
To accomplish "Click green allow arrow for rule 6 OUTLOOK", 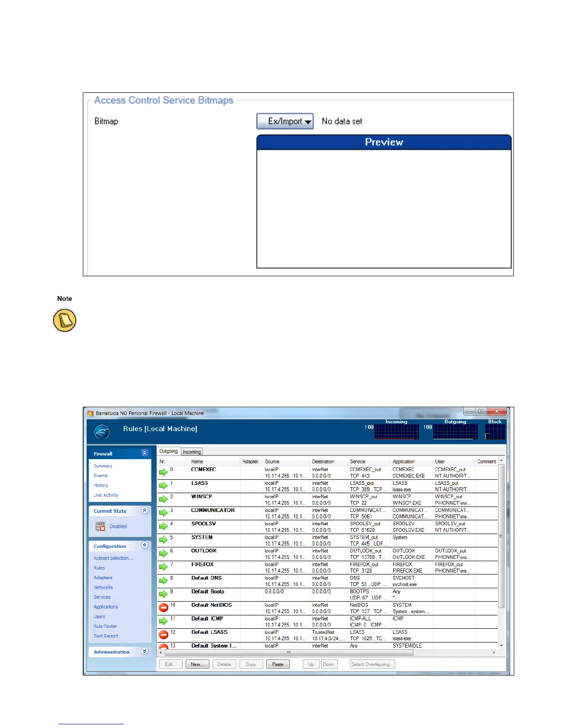I will (x=163, y=553).
